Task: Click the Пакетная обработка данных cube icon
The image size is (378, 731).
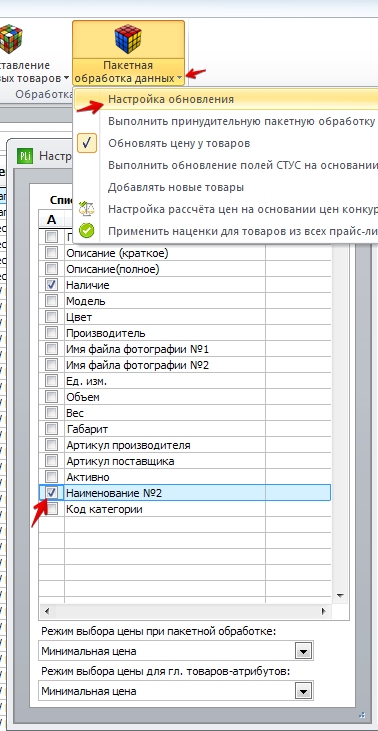Action: coord(128,39)
